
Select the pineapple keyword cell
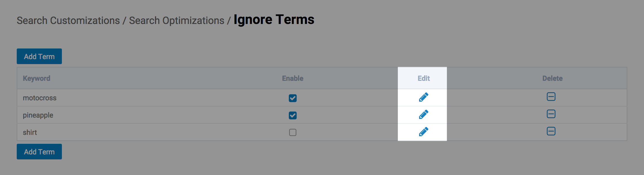pyautogui.click(x=38, y=115)
